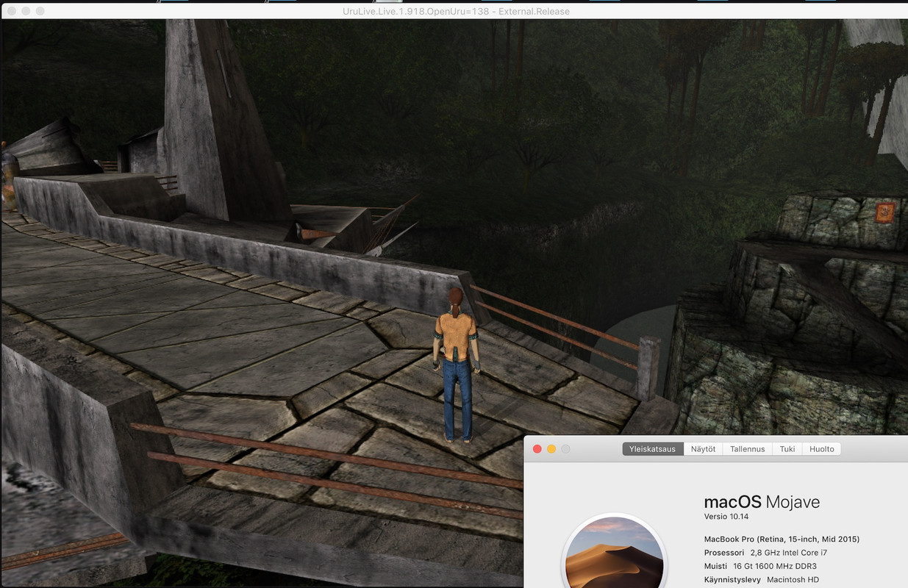Click the Käynnistyslevy Macintosh HD line
Screen dimensions: 908x588
tap(762, 580)
